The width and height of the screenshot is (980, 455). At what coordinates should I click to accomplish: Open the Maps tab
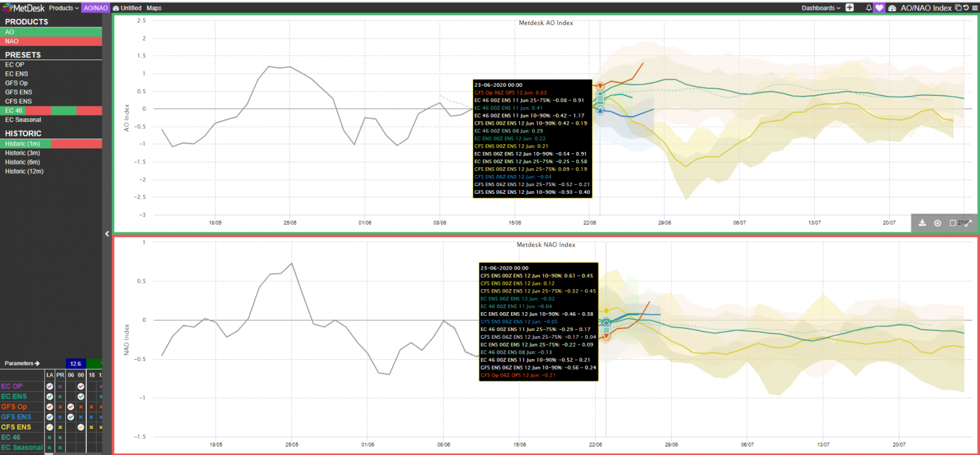[x=154, y=8]
